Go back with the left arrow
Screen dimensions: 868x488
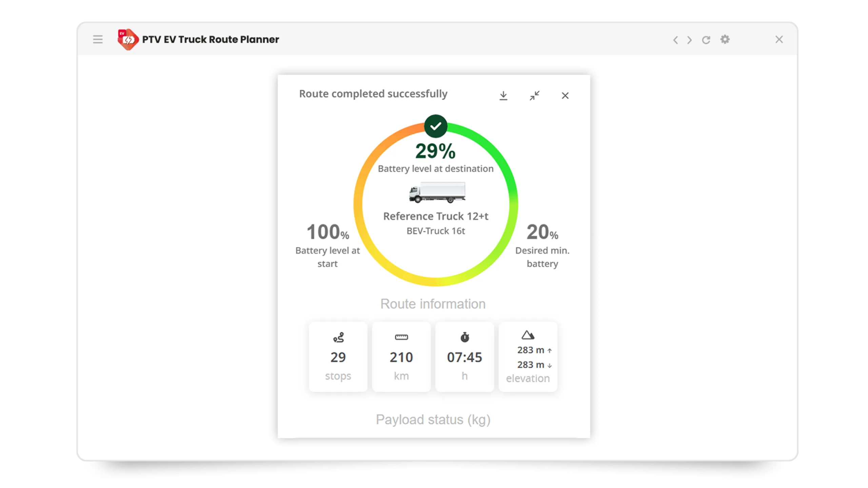pyautogui.click(x=675, y=40)
